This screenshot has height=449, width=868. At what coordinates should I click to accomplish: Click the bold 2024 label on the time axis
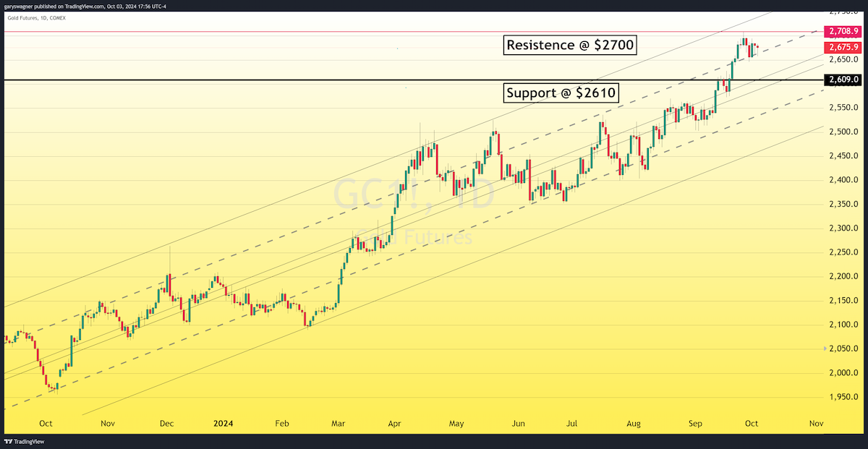tap(222, 424)
